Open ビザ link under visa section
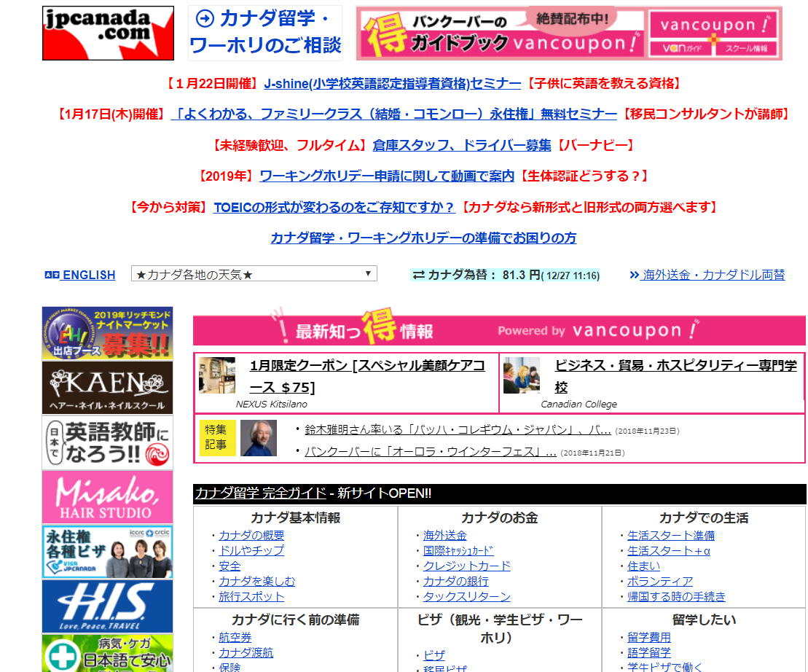The height and width of the screenshot is (672, 808). click(x=434, y=655)
